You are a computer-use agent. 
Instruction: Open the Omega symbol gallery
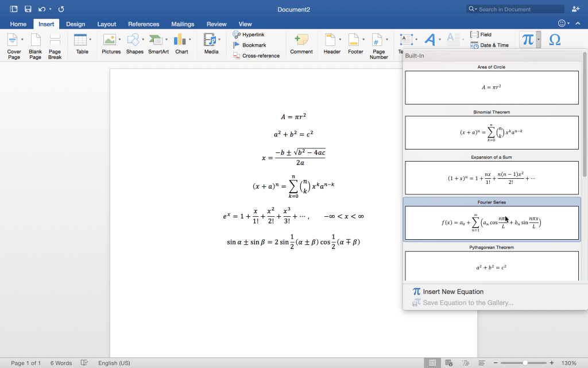tap(555, 39)
